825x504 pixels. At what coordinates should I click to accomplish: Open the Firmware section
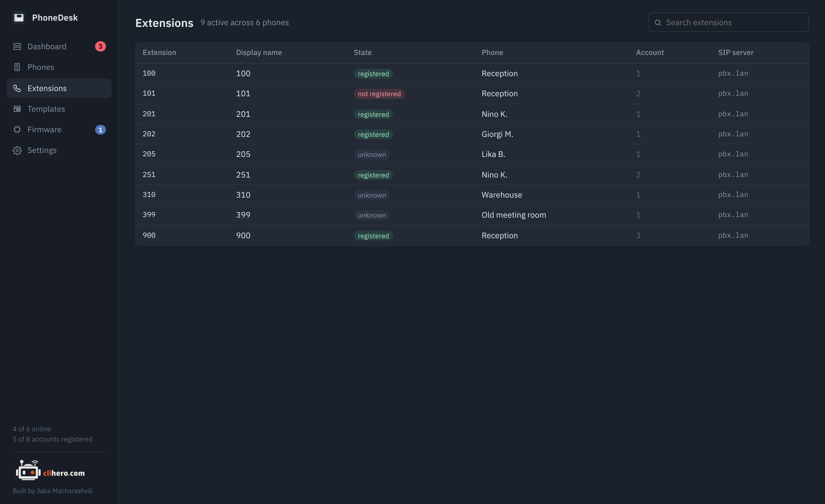pos(59,129)
